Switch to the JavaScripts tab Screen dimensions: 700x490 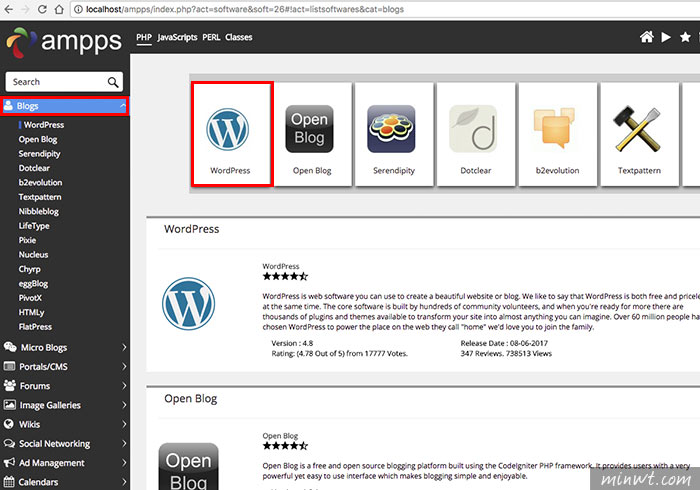click(x=177, y=37)
